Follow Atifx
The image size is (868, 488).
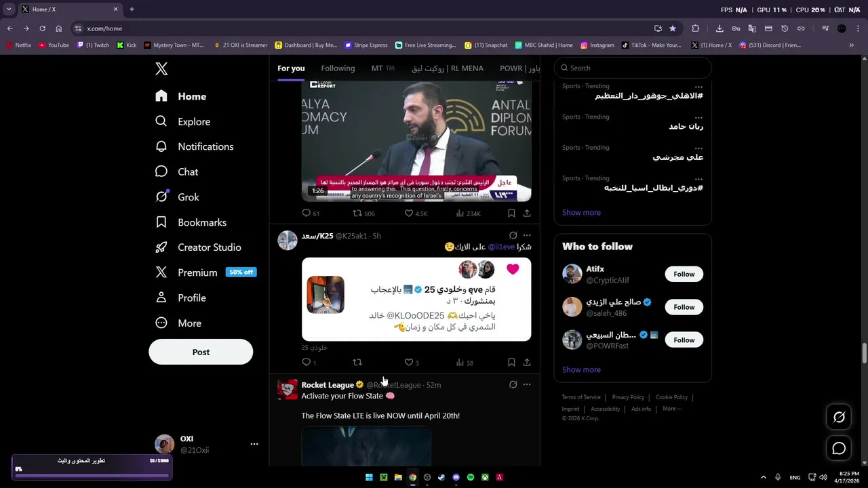(x=684, y=274)
